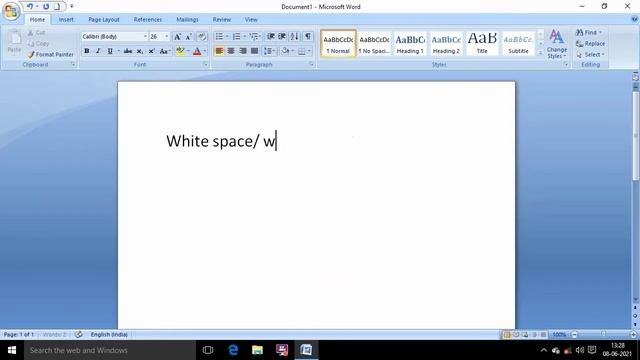Grow the font size
640x360 pixels.
(x=178, y=37)
